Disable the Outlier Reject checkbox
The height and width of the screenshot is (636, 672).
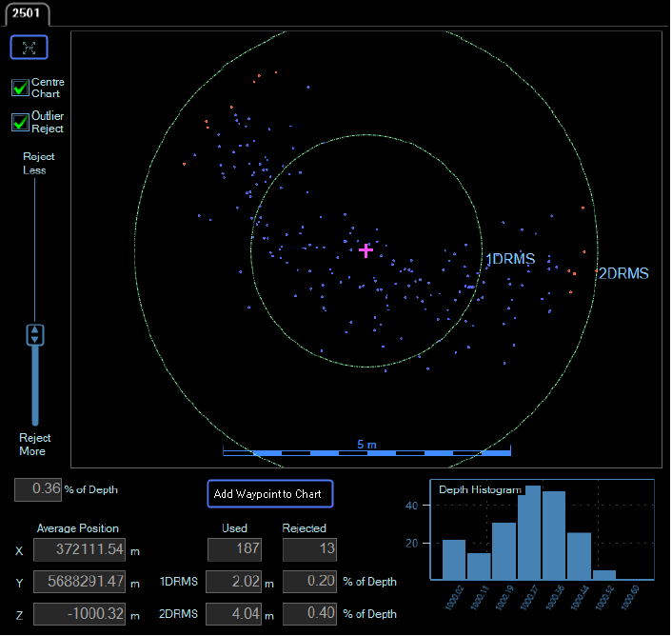20,123
